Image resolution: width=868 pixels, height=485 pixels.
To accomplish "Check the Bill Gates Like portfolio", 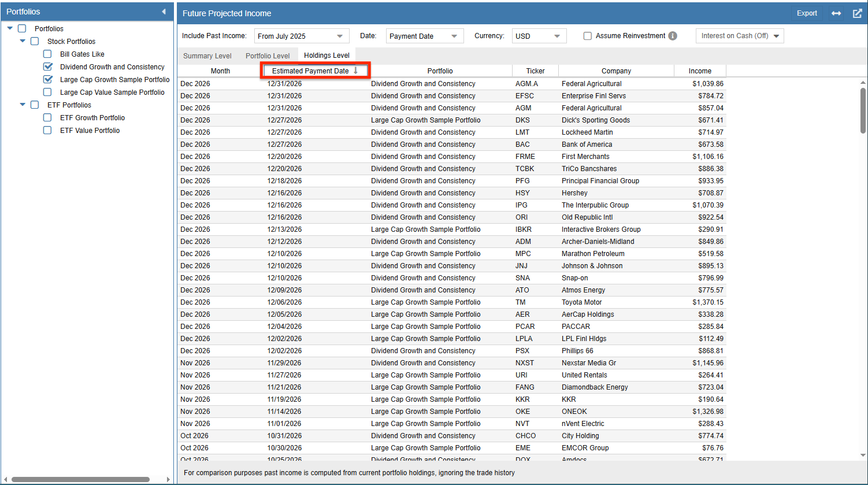I will coord(47,54).
